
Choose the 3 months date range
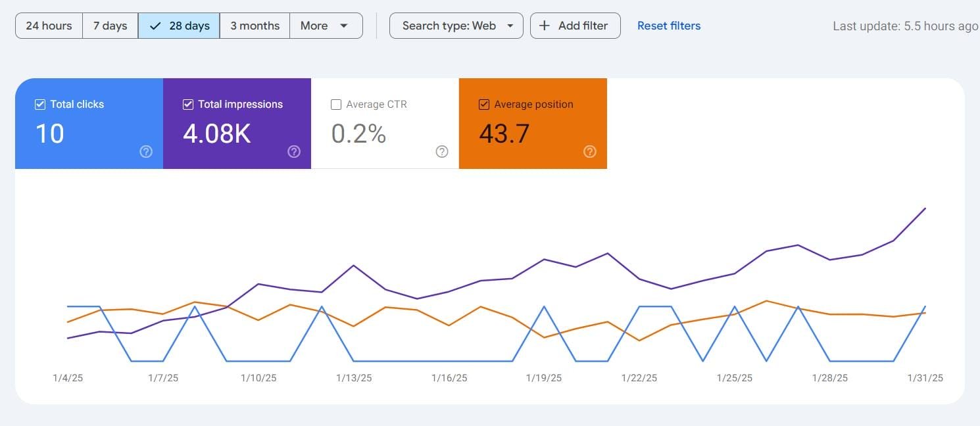click(255, 26)
